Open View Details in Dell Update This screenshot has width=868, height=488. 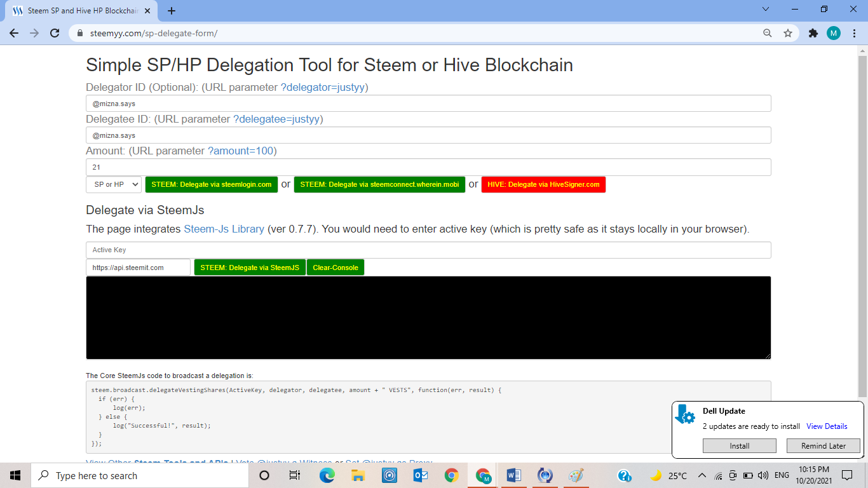pyautogui.click(x=827, y=426)
